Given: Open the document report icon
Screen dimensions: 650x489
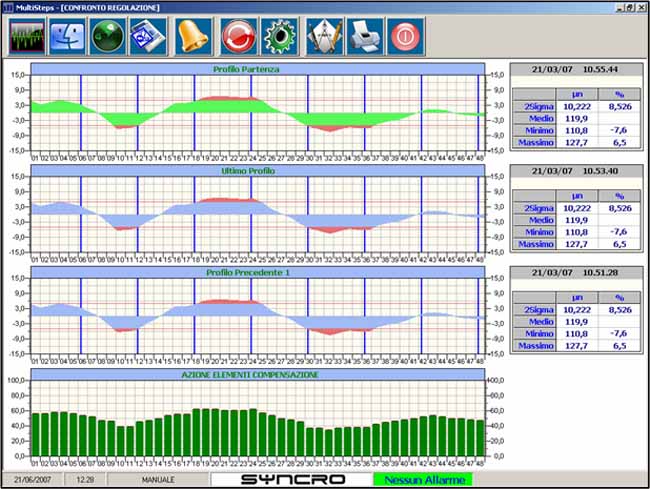Looking at the screenshot, I should point(146,37).
